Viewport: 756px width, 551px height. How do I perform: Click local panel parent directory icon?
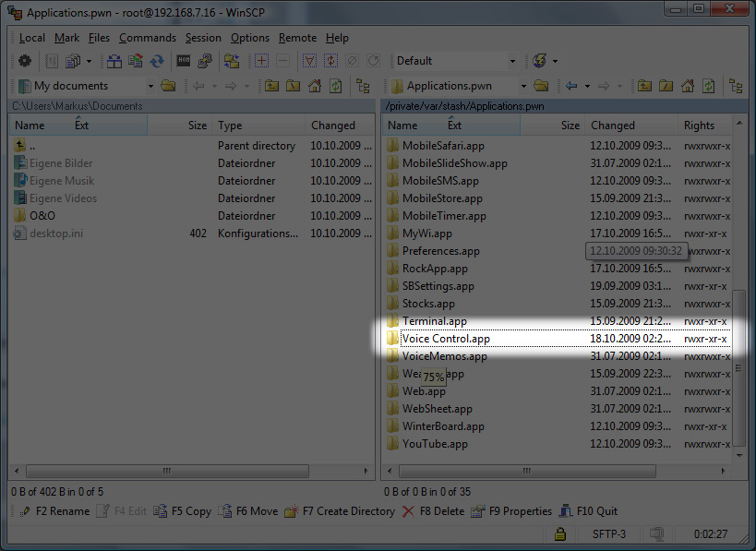click(x=271, y=86)
